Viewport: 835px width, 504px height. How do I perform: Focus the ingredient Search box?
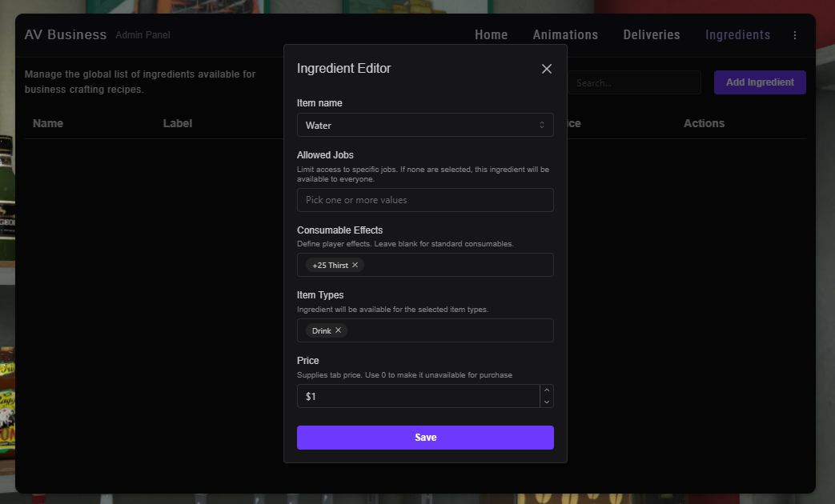tap(632, 82)
